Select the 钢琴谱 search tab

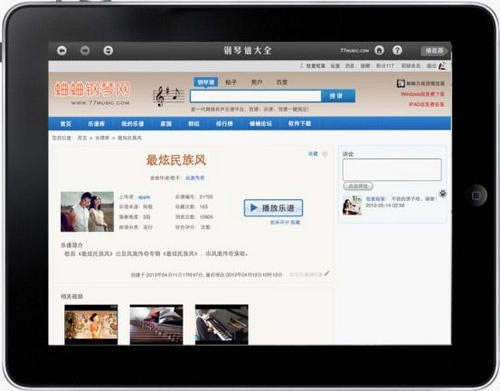point(206,82)
